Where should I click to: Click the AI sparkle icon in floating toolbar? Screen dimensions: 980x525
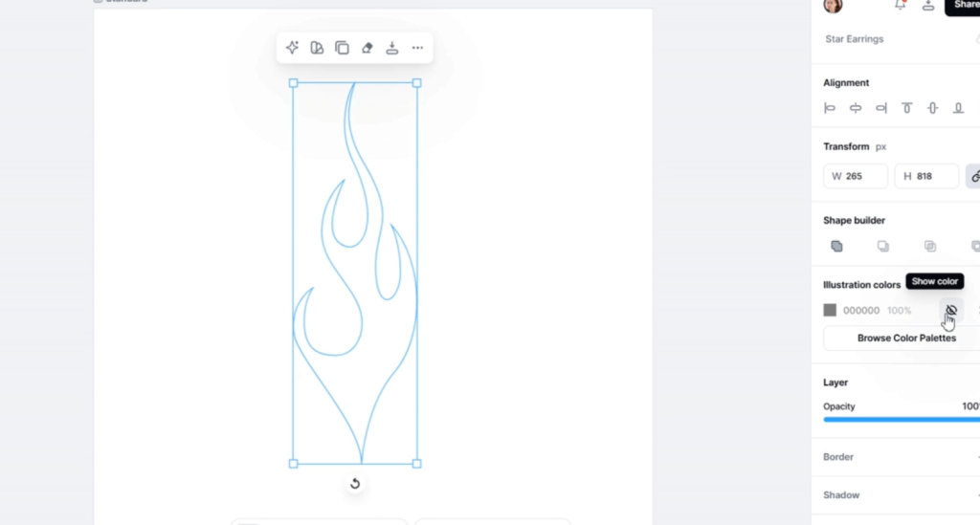click(293, 48)
